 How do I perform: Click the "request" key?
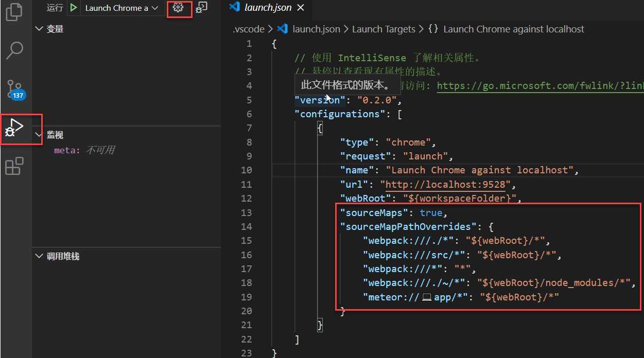[x=365, y=156]
